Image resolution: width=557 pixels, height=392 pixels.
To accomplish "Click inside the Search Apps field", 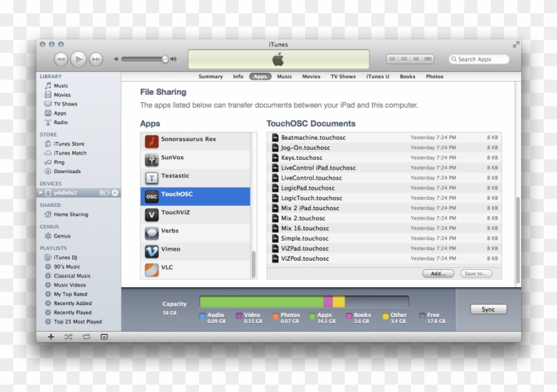I will 481,58.
